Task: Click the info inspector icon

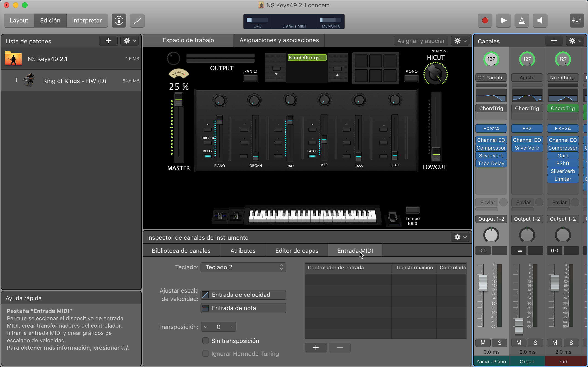Action: point(119,20)
